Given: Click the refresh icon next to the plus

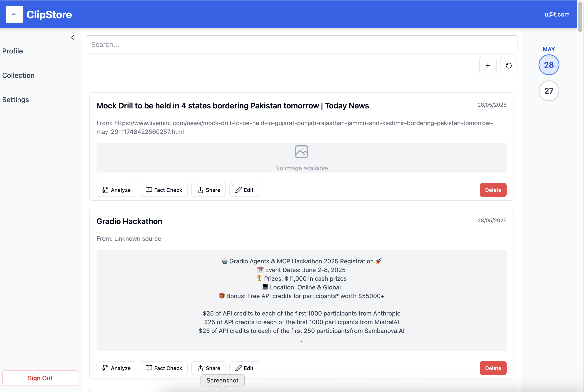Looking at the screenshot, I should click(x=509, y=65).
